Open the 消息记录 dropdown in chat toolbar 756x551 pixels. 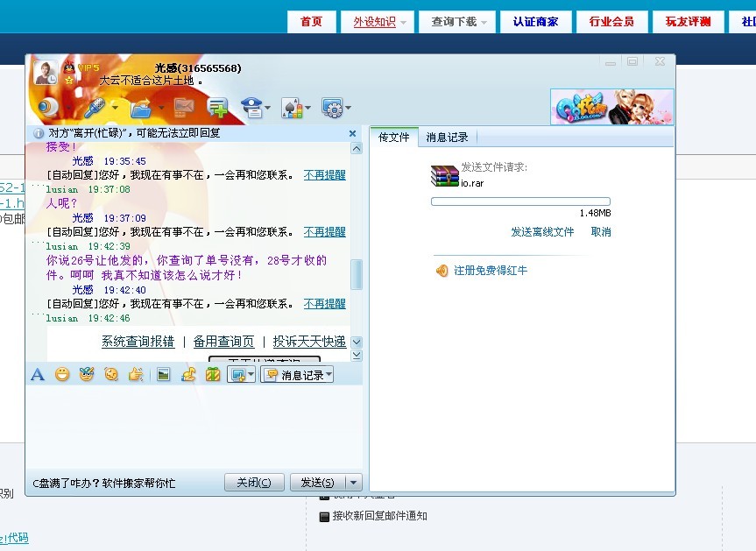(x=296, y=375)
